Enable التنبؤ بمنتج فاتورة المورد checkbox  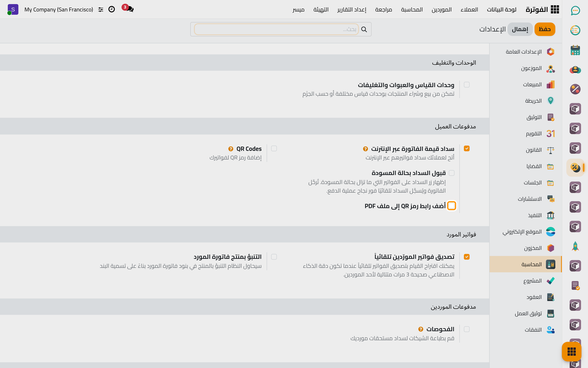[274, 257]
